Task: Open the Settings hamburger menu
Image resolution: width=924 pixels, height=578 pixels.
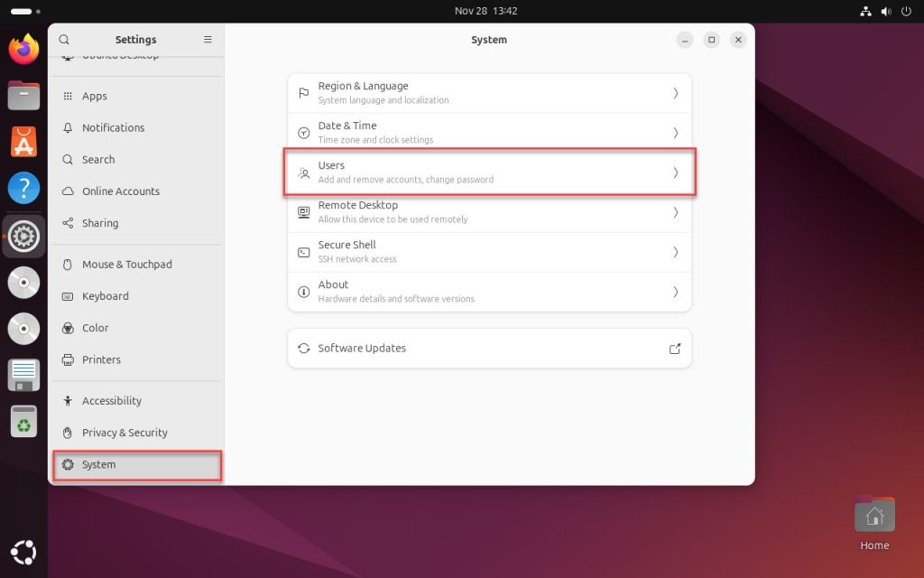Action: [x=208, y=40]
